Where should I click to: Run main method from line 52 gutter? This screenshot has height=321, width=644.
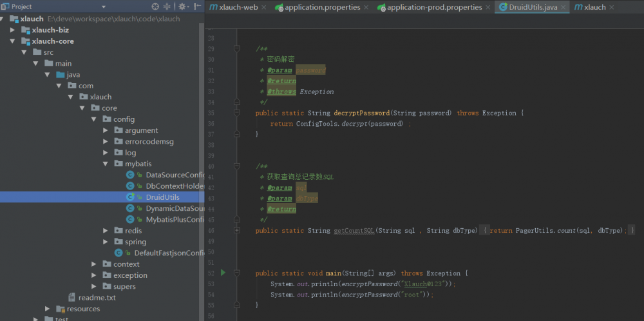[223, 273]
